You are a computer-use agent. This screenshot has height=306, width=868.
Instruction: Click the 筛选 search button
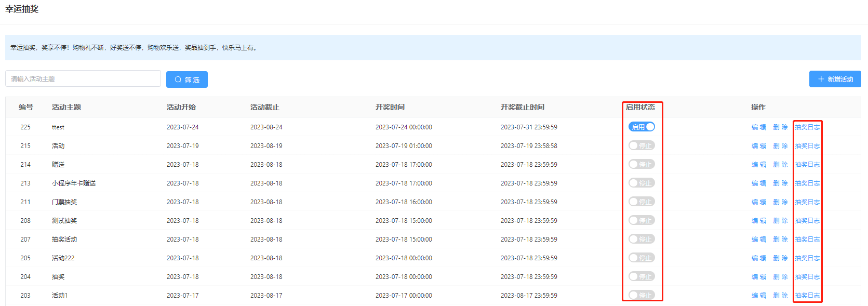point(186,79)
